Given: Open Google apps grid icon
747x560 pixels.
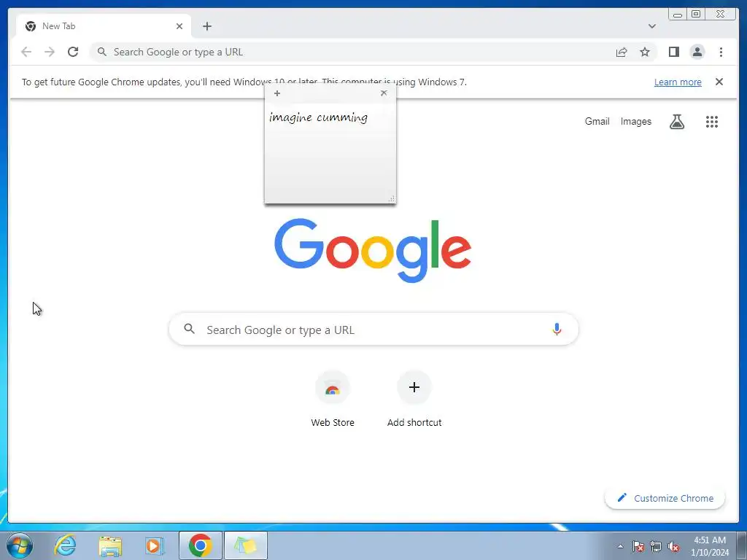Looking at the screenshot, I should (x=711, y=122).
